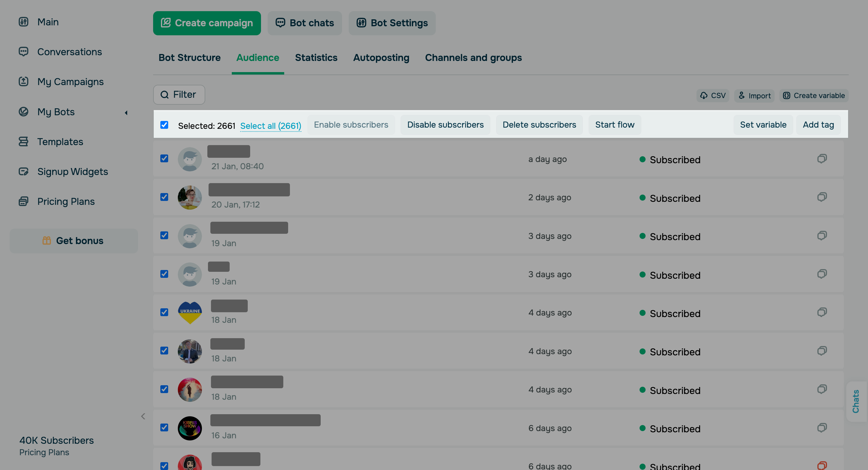Uncheck the subscriber from 21 Jan
The height and width of the screenshot is (470, 868).
tap(164, 158)
